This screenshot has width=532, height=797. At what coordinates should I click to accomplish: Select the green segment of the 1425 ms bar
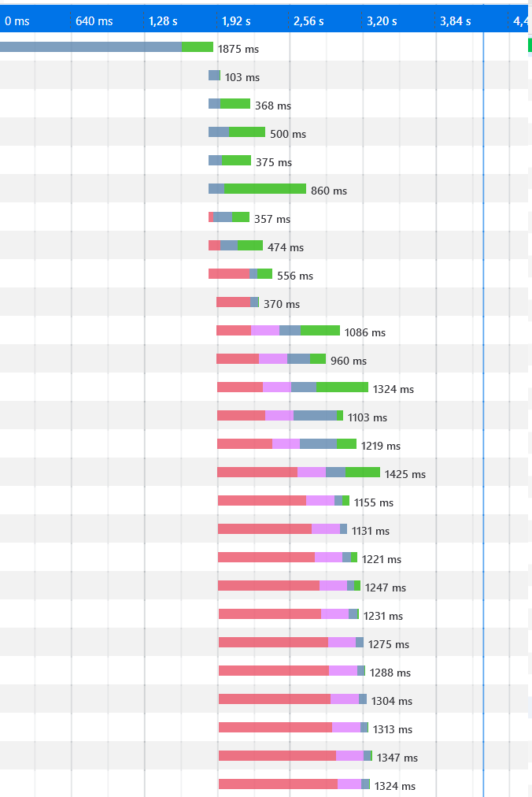point(363,473)
